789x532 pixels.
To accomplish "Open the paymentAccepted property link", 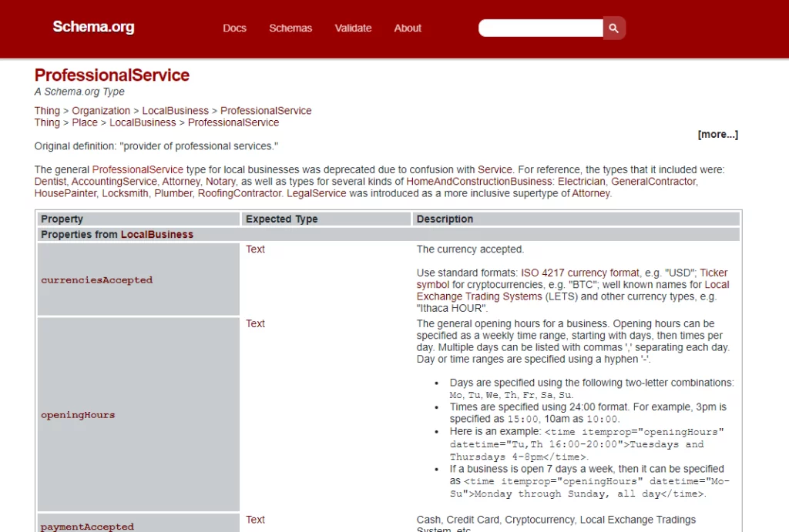I will (88, 527).
